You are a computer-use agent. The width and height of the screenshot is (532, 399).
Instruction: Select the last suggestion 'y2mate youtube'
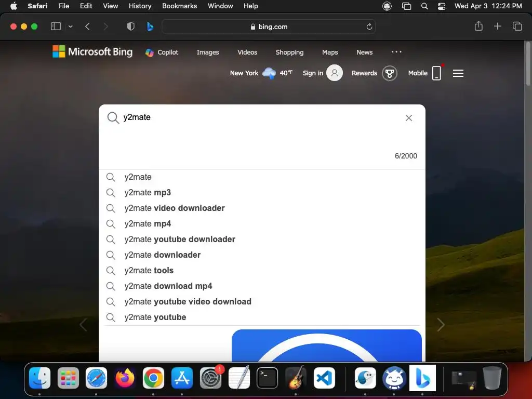pyautogui.click(x=262, y=317)
